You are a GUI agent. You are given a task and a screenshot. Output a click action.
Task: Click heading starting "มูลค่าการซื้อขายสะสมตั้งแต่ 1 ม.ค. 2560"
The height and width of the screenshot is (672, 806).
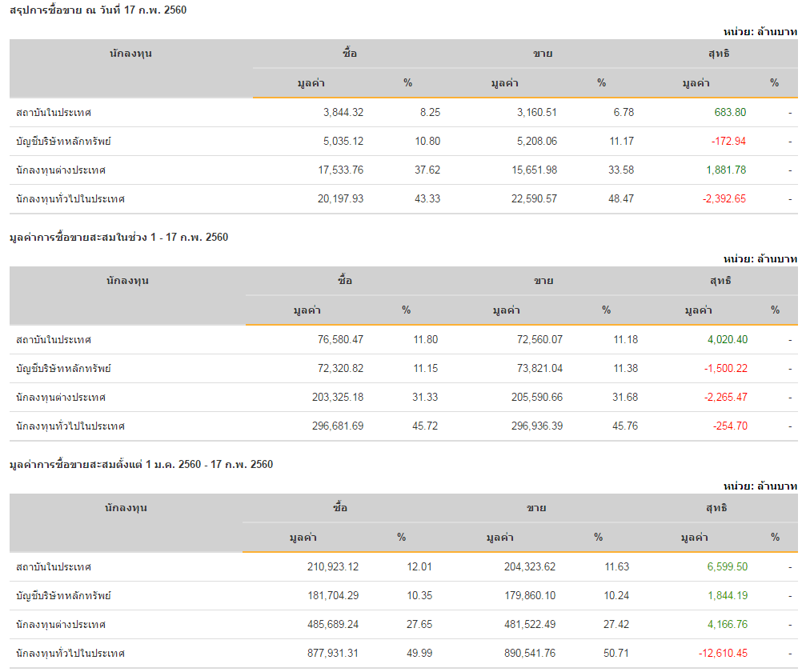pos(141,464)
